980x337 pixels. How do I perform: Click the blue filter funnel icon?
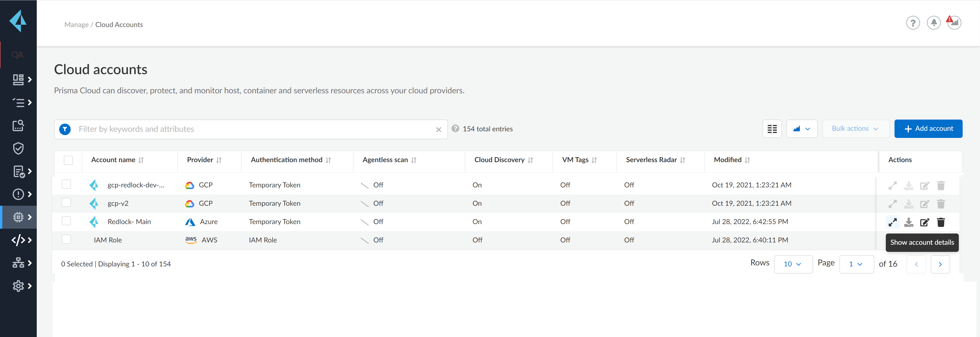65,129
